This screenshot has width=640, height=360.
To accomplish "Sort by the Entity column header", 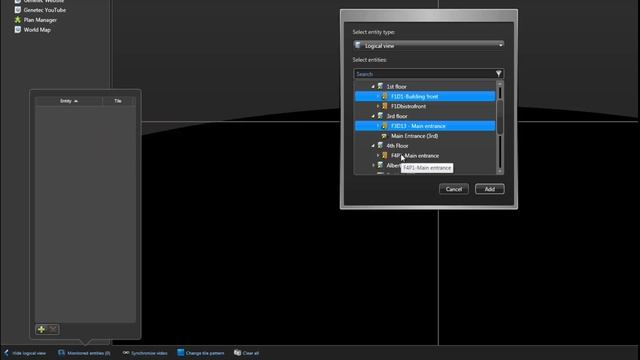I will coord(69,101).
